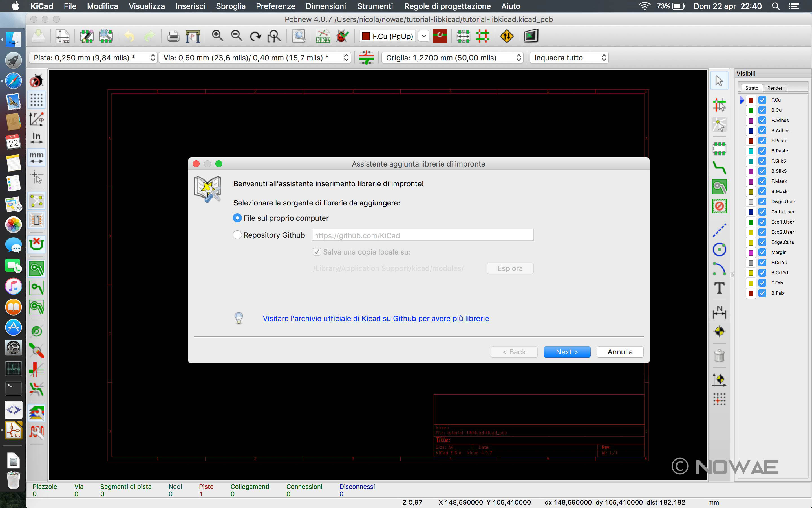Open Finder from the dock
Image resolution: width=812 pixels, height=508 pixels.
coord(14,40)
